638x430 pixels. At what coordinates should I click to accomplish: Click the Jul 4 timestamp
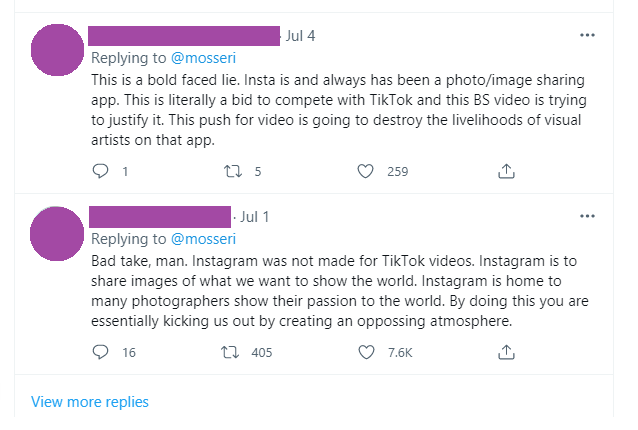pyautogui.click(x=300, y=36)
